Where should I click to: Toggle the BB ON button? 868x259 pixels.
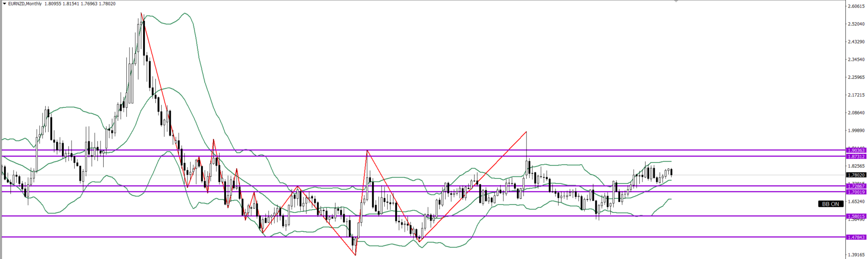point(830,204)
